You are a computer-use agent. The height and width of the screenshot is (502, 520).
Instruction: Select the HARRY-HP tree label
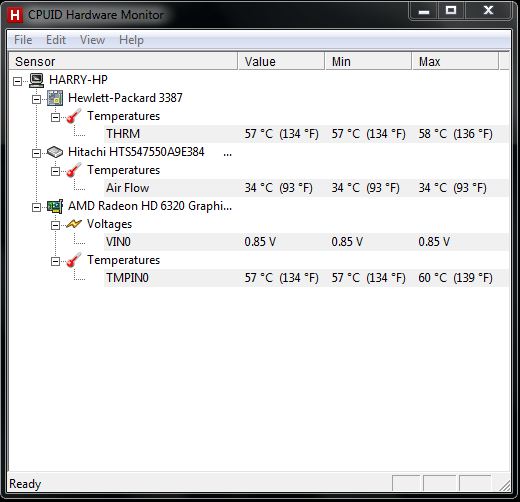78,80
